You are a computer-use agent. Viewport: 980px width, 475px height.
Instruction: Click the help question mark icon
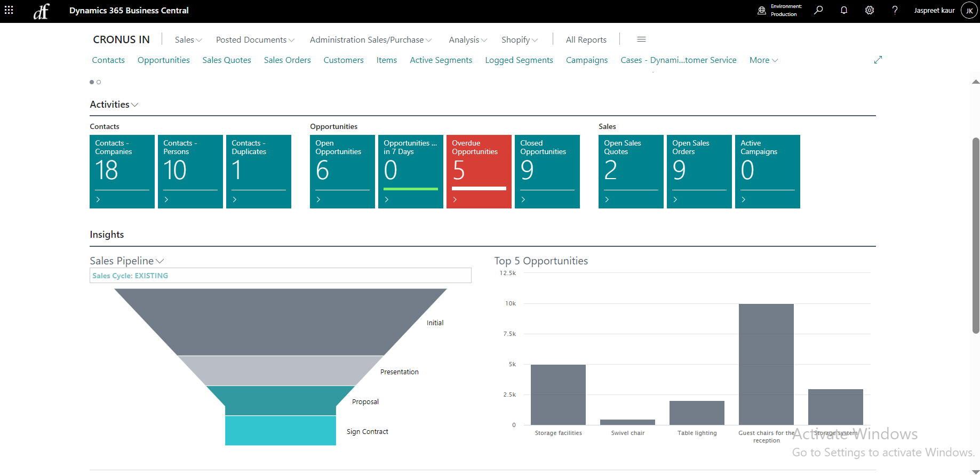[x=895, y=10]
